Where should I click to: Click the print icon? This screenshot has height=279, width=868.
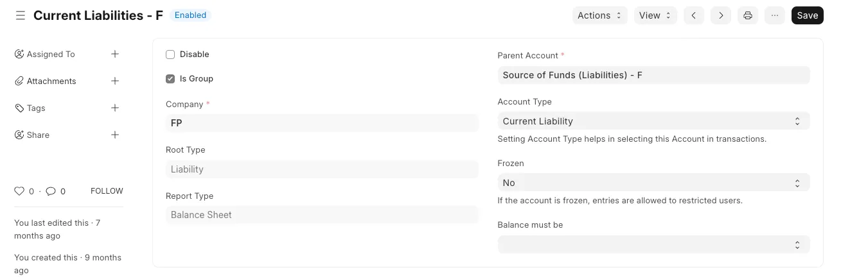pos(748,15)
